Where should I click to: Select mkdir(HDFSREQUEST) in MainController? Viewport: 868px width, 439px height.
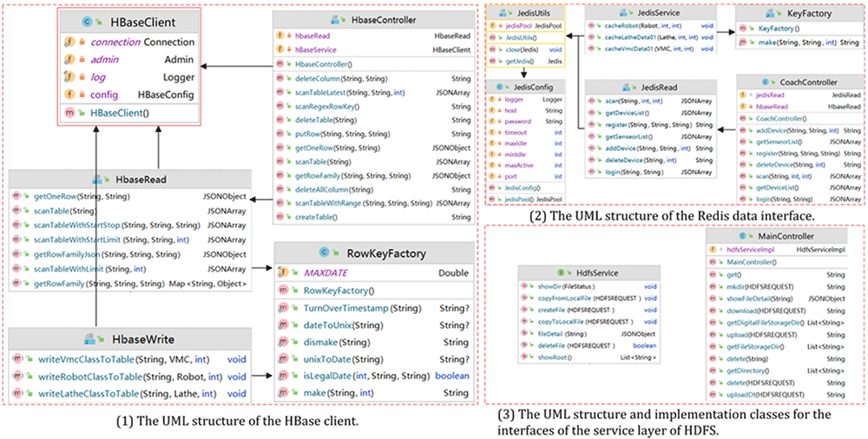(x=762, y=287)
